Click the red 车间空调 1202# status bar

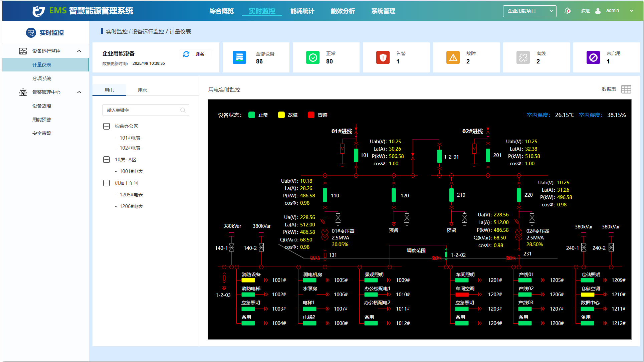462,295
